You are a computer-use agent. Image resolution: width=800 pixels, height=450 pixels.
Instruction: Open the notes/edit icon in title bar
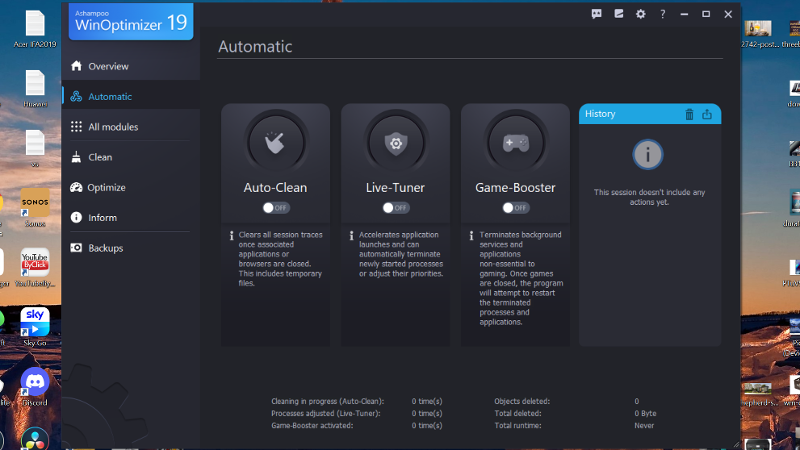click(x=619, y=14)
